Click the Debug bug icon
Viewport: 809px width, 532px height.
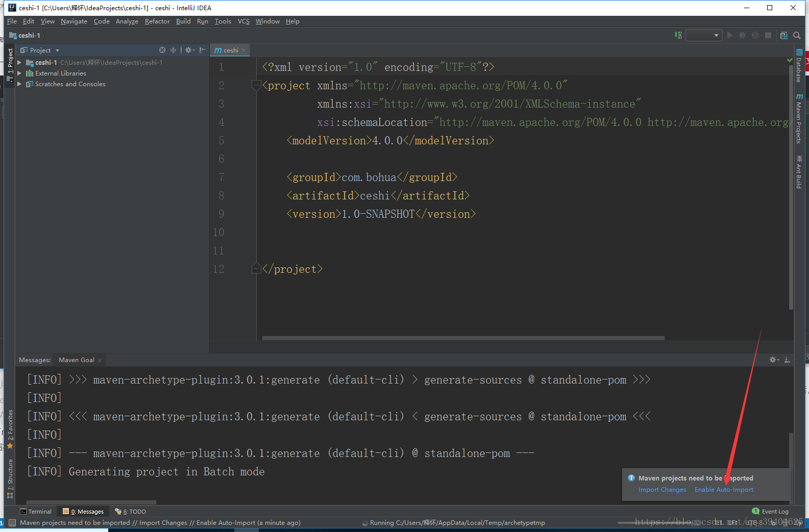click(743, 35)
